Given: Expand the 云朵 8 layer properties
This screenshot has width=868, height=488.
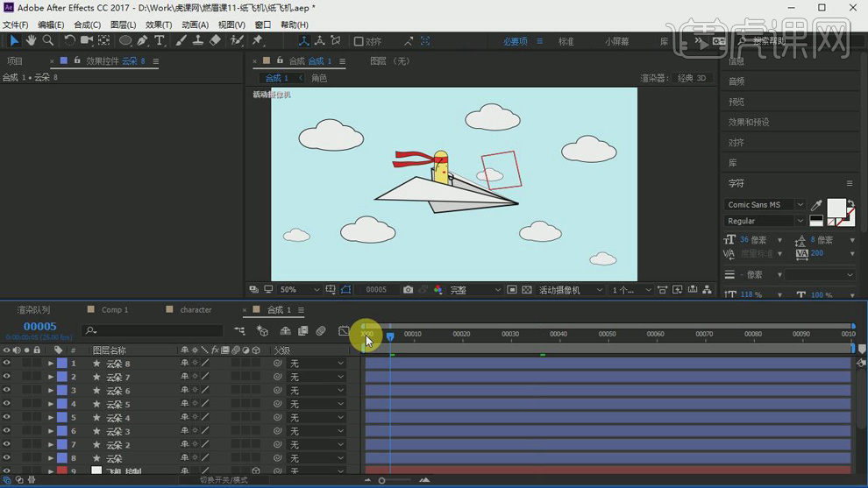Looking at the screenshot, I should [x=50, y=364].
